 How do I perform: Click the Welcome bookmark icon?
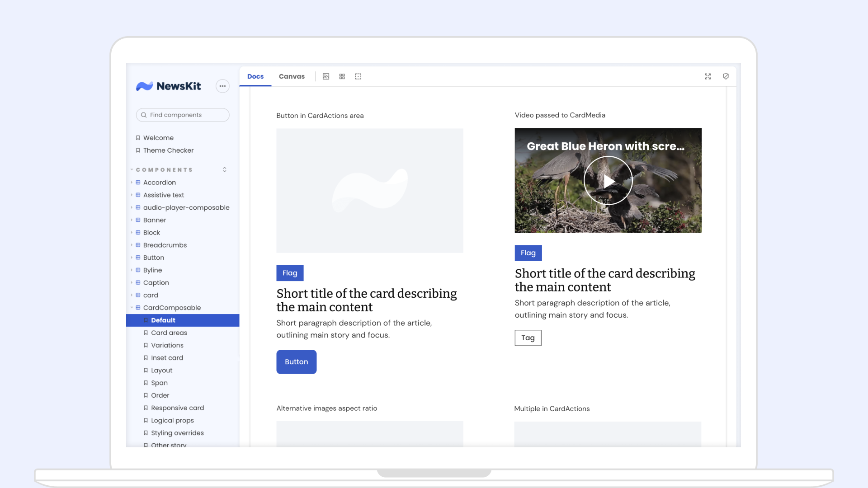coord(138,138)
